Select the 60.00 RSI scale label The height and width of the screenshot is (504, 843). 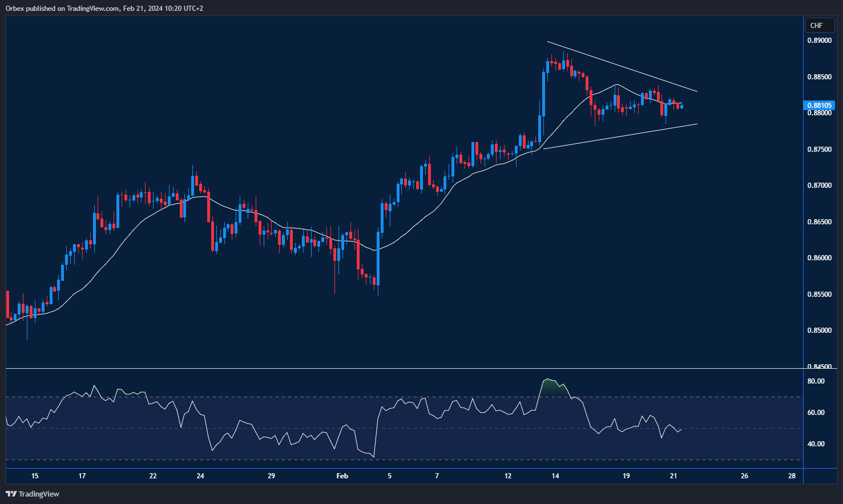[816, 413]
